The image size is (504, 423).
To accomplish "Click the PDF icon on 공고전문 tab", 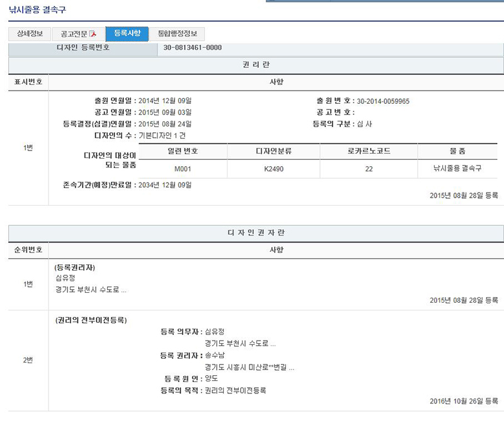I will pyautogui.click(x=93, y=34).
